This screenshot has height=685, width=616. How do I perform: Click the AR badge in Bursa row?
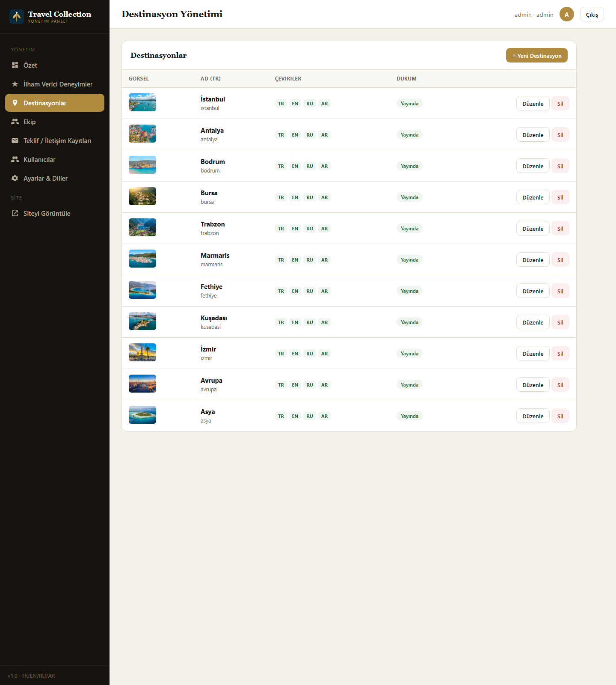[325, 197]
